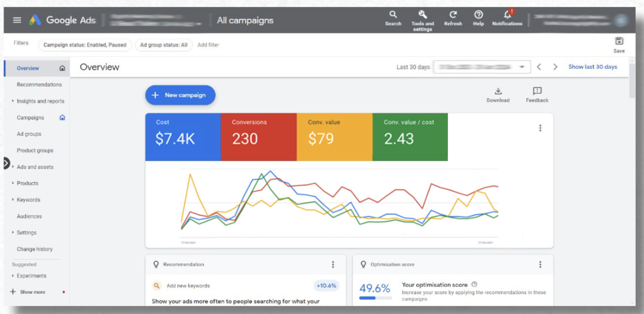This screenshot has width=644, height=314.
Task: Click the account avatar in the top bar
Action: point(621,20)
